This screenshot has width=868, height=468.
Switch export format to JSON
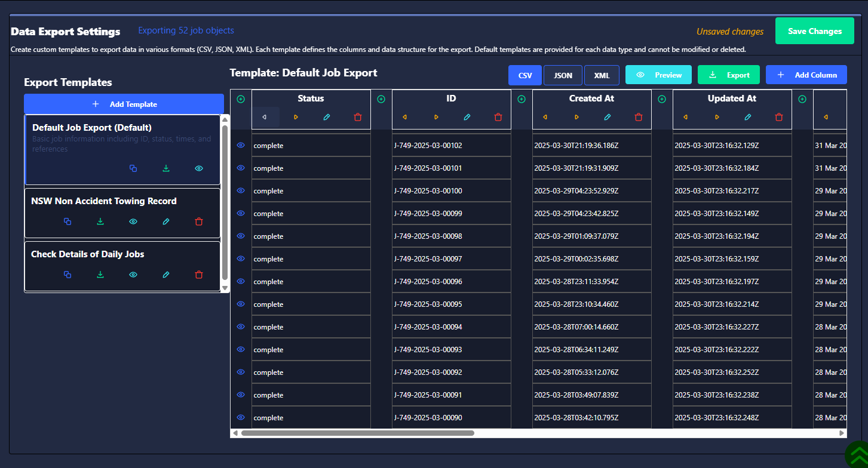coord(563,75)
